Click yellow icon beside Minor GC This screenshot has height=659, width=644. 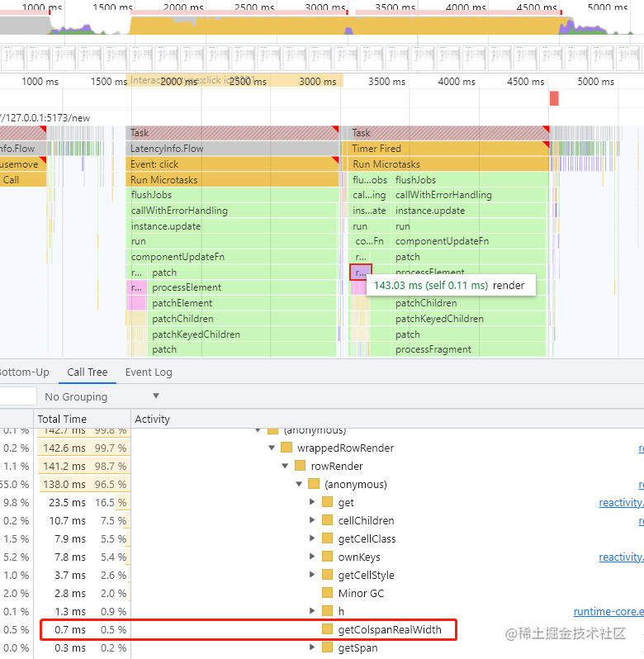(327, 593)
